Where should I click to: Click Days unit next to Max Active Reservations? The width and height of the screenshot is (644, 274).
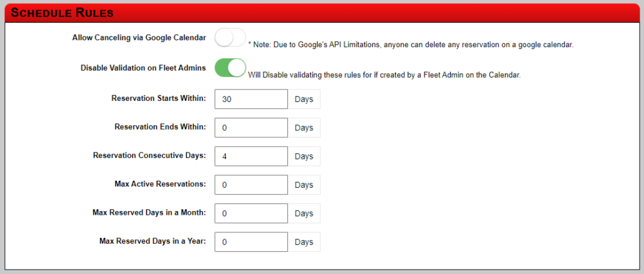(304, 185)
